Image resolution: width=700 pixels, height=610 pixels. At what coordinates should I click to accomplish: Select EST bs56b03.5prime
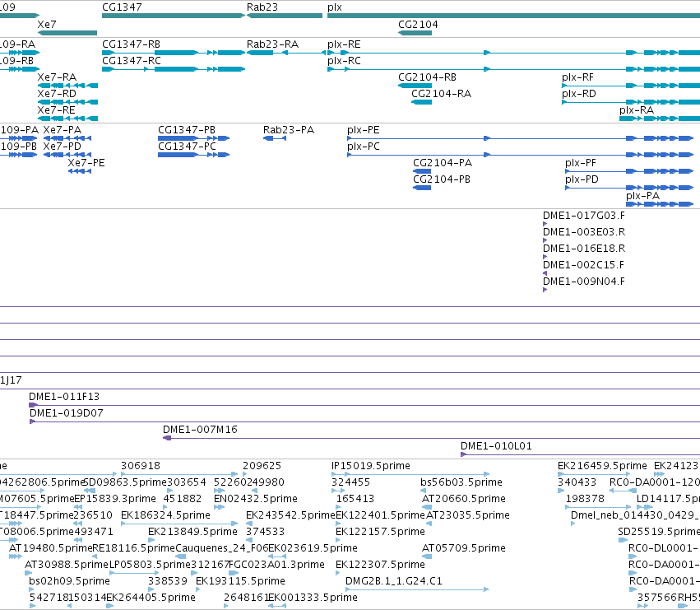[x=424, y=491]
